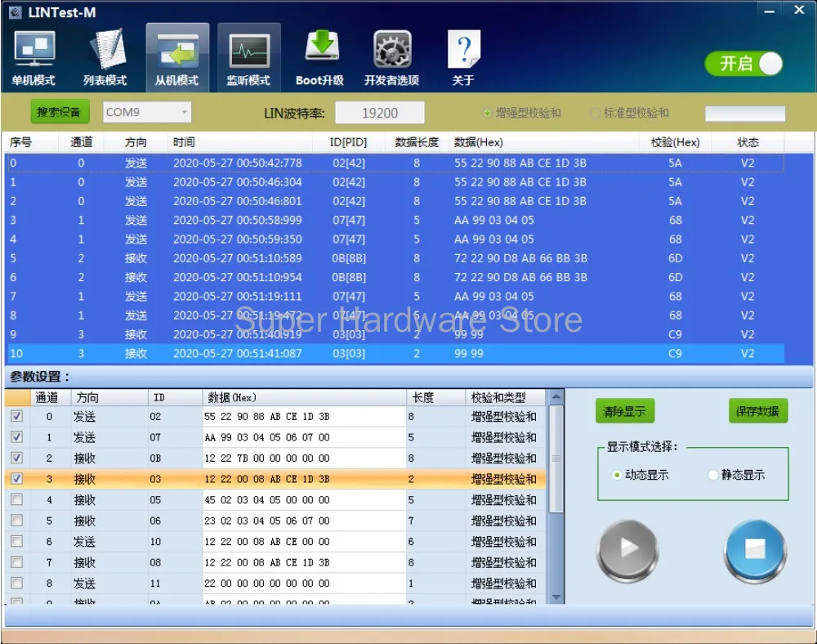817x644 pixels.
Task: Uncheck the checkbox for channel 0 row
Action: (x=16, y=417)
